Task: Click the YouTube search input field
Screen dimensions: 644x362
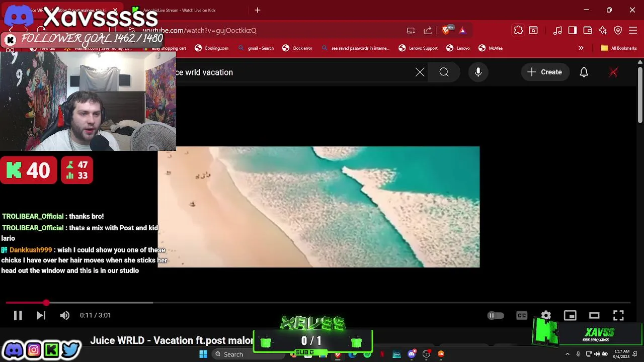Action: point(297,72)
